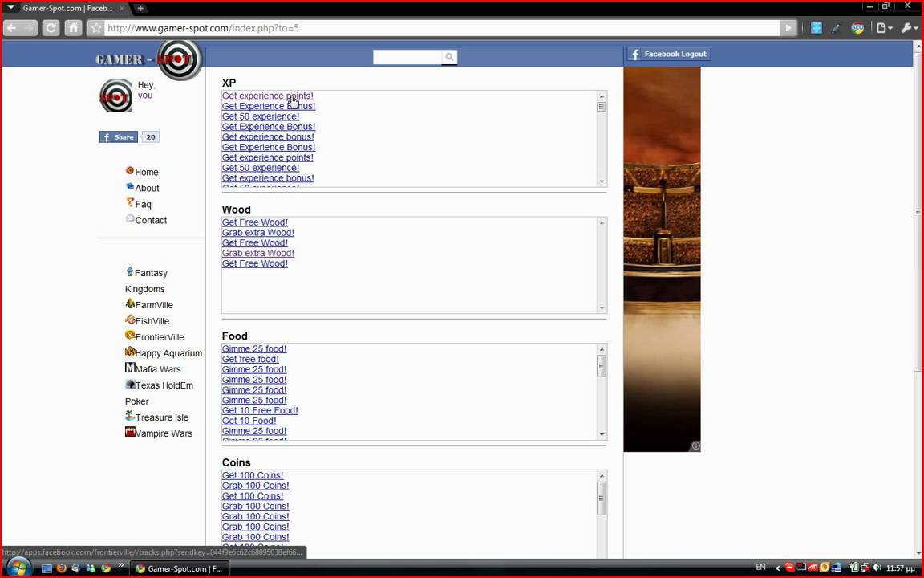Click the Coins list scrollbar thumb
924x578 pixels.
click(x=602, y=499)
